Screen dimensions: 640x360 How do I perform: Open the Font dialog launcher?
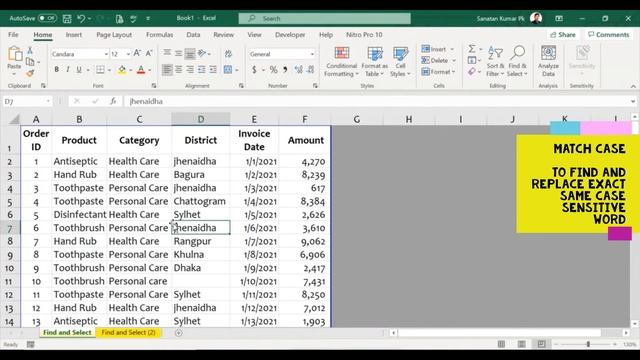154,86
